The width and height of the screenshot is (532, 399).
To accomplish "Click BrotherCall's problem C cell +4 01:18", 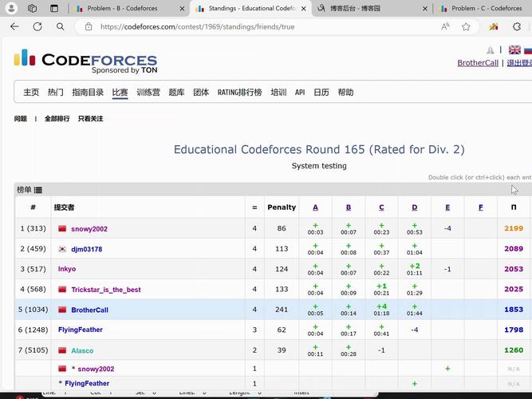I will pos(381,310).
